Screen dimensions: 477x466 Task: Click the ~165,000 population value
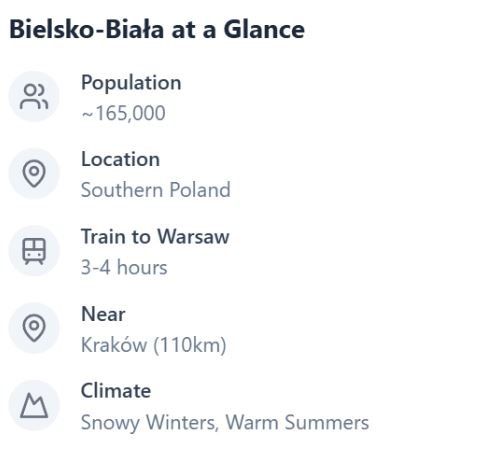[x=123, y=113]
